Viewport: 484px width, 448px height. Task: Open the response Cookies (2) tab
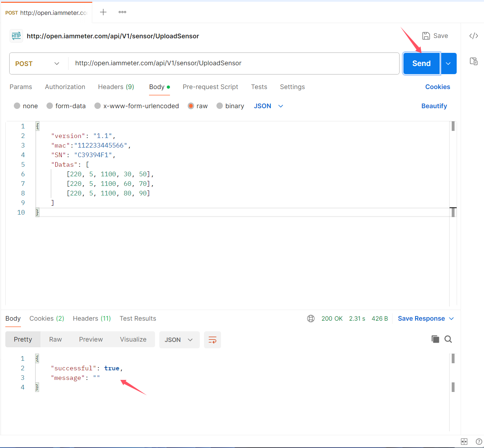click(47, 319)
